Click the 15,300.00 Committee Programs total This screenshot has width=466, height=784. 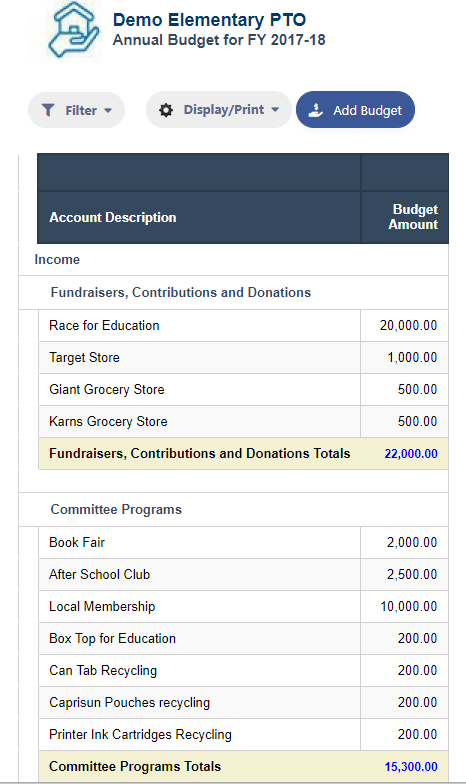point(411,766)
